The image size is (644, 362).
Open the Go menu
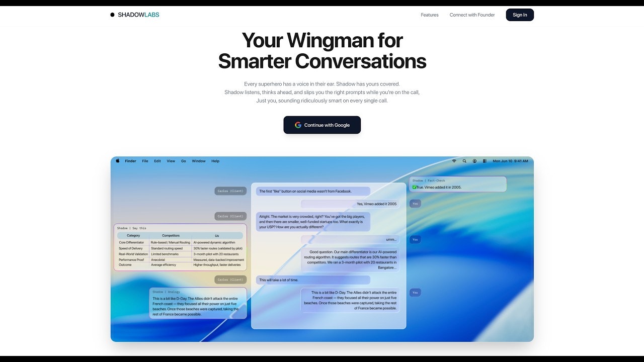184,161
